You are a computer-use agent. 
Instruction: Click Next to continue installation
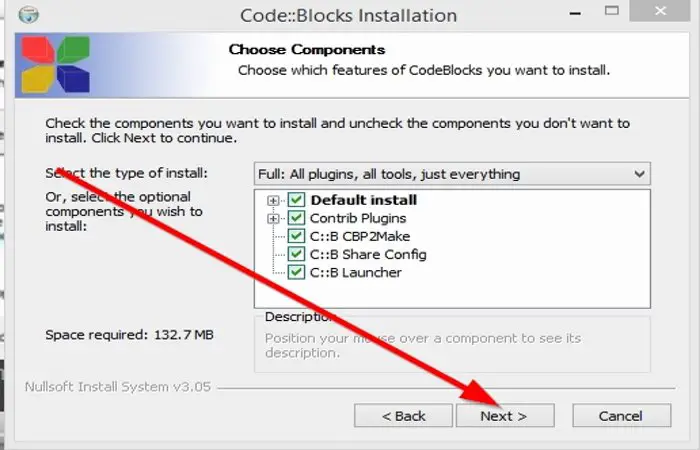click(x=505, y=416)
